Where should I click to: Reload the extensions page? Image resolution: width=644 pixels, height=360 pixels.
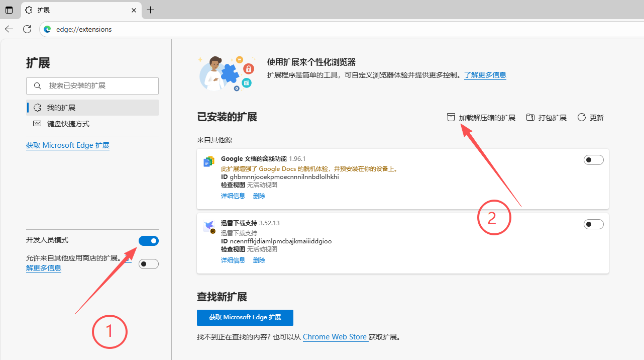(x=27, y=29)
